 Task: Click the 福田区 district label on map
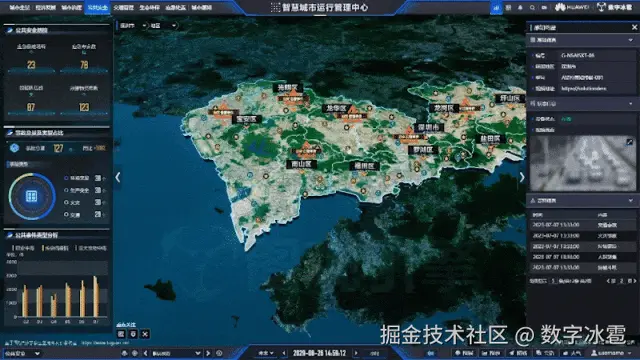364,166
